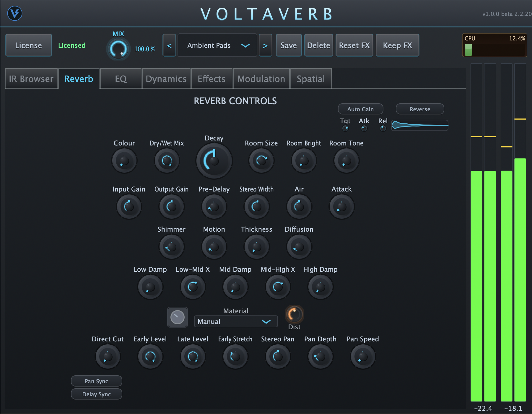Click the MIX knob
This screenshot has width=532, height=414.
pos(118,49)
